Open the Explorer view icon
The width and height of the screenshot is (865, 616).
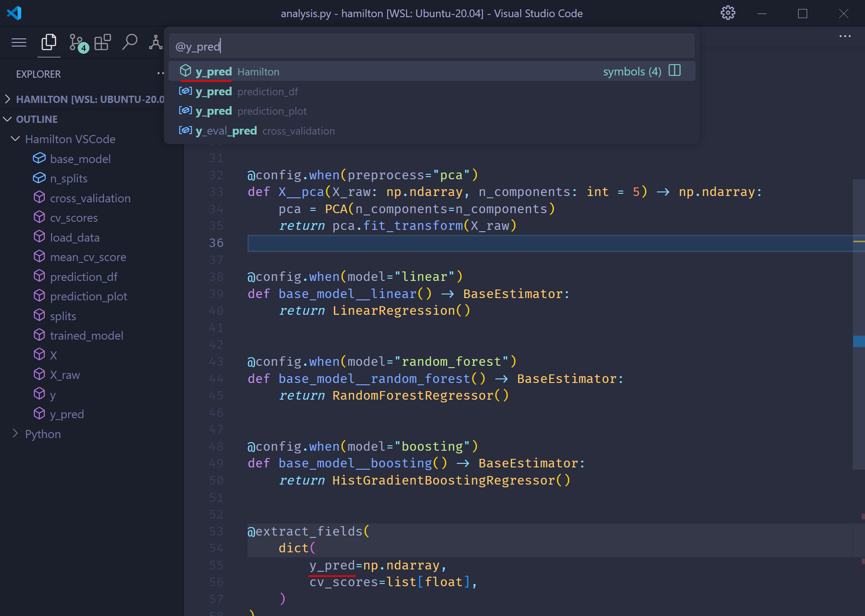[49, 43]
